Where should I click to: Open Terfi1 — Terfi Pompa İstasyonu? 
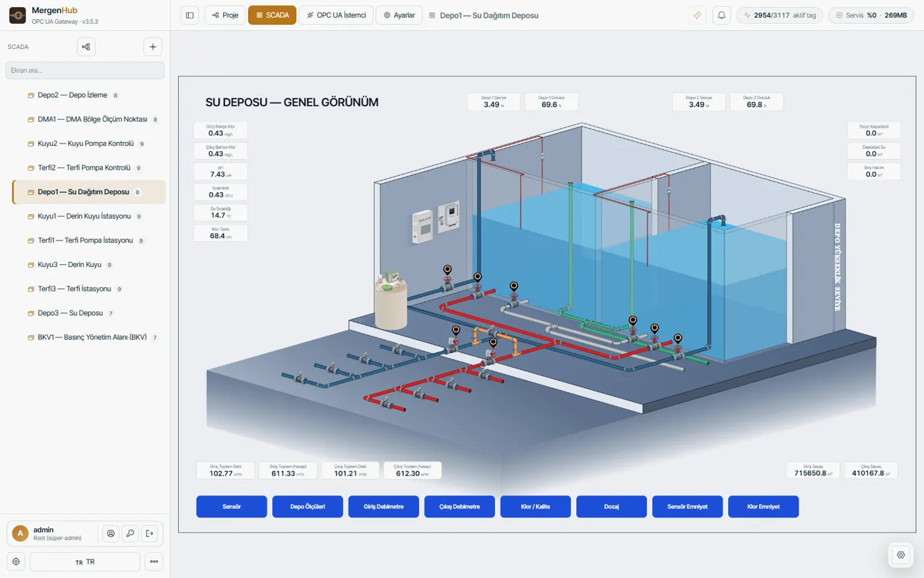coord(89,240)
